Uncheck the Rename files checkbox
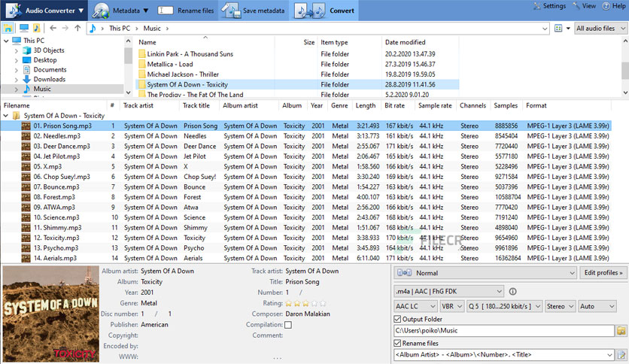 point(397,343)
